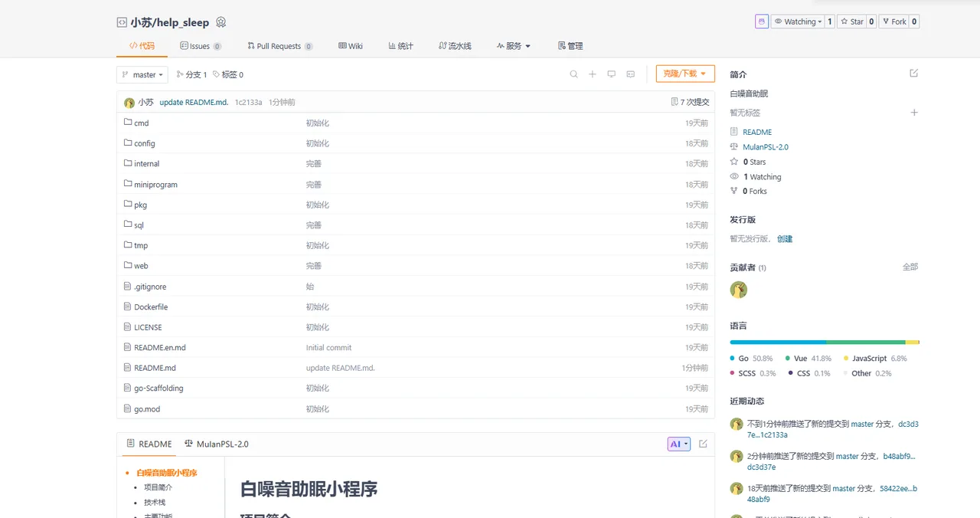Click the plus icon to add file
Screen dimensions: 980x518
(593, 74)
